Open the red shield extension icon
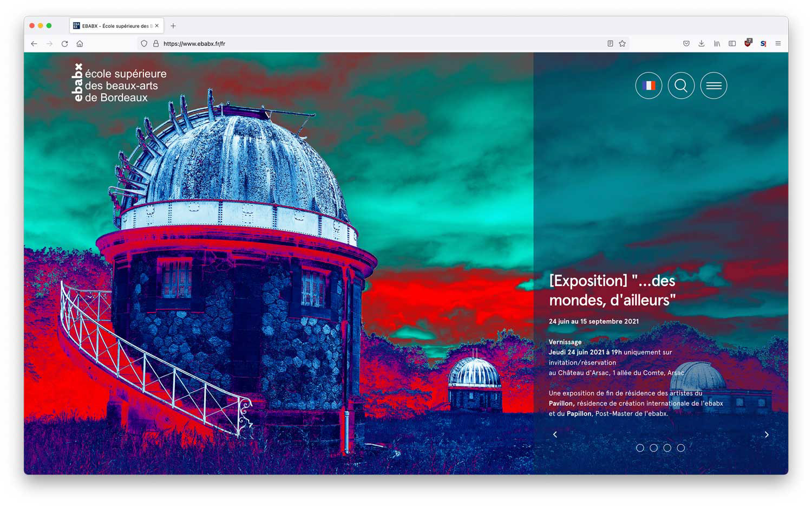This screenshot has height=506, width=812. (748, 43)
